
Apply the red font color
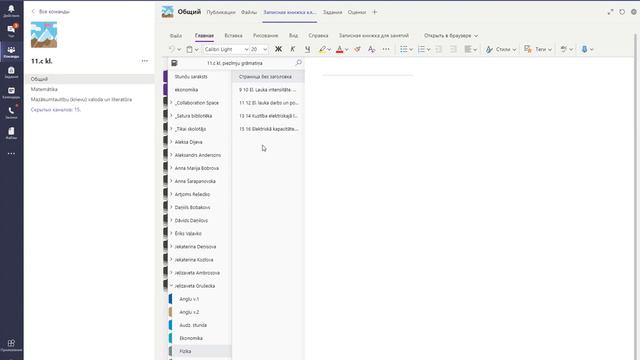coord(339,49)
